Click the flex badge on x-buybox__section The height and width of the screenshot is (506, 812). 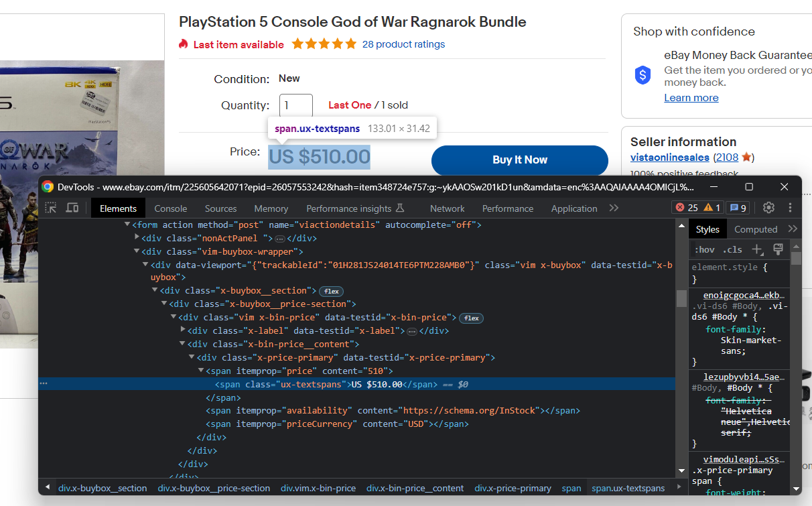[x=331, y=291]
